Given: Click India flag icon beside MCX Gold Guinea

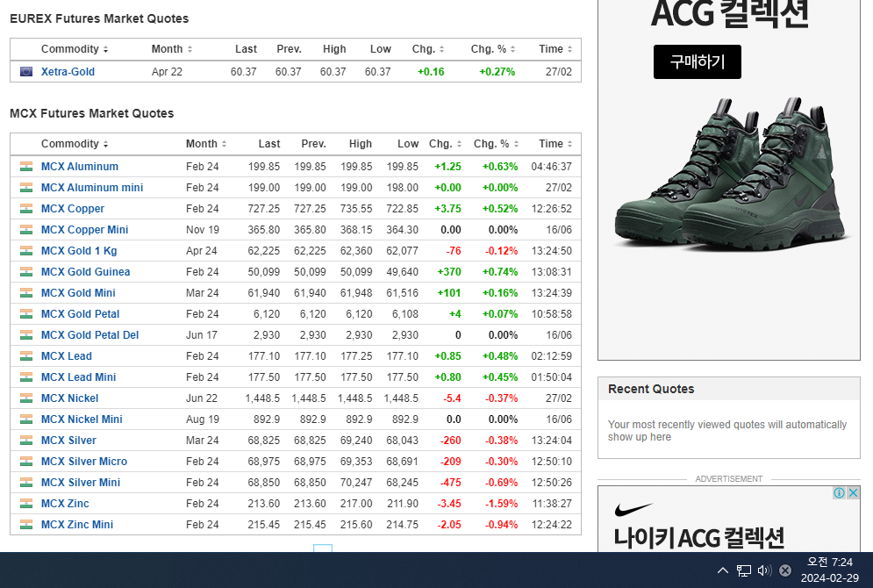Looking at the screenshot, I should 26,272.
